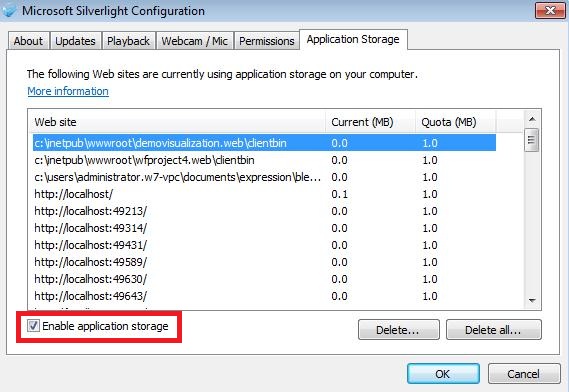The image size is (569, 392).
Task: Select the wfproject4.web\clientbin row
Action: coord(264,160)
